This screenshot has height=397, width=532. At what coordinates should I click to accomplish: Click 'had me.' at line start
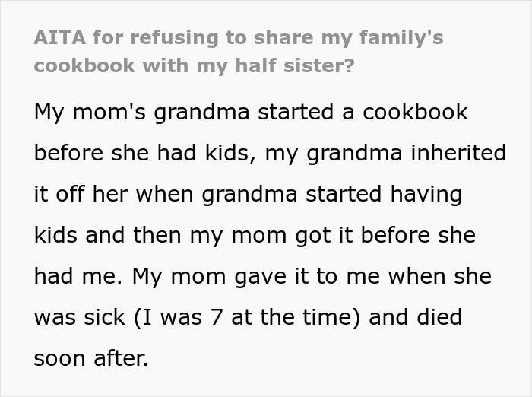78,277
